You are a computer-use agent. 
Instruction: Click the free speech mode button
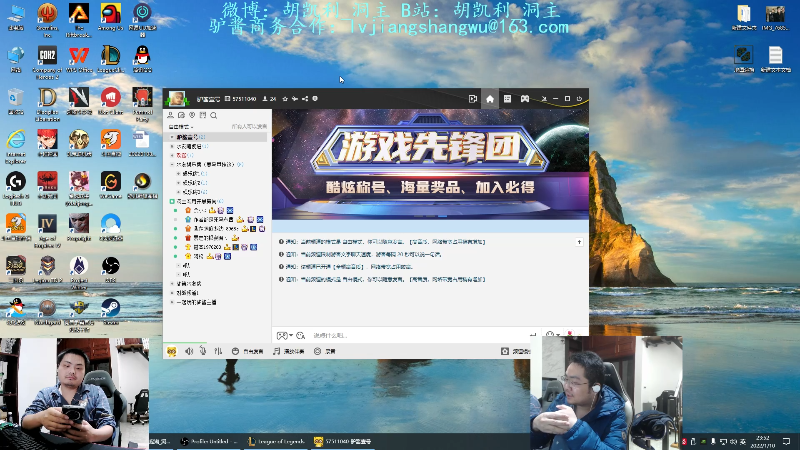[247, 351]
